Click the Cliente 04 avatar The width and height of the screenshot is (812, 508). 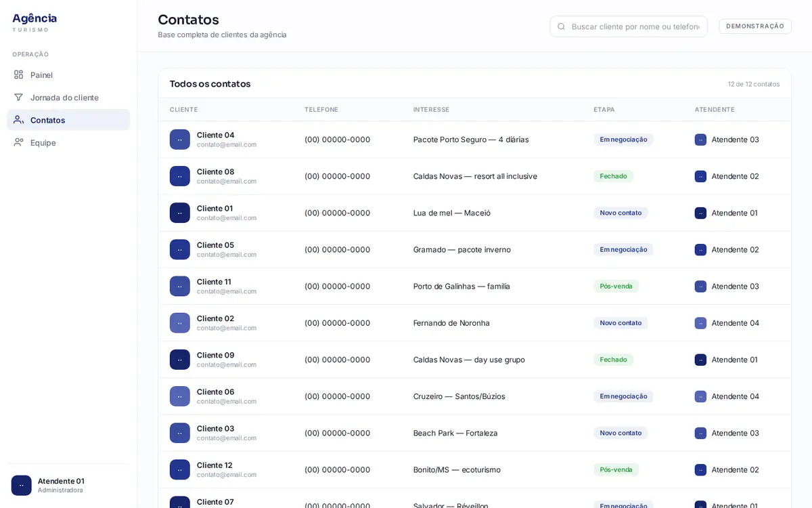(x=180, y=140)
